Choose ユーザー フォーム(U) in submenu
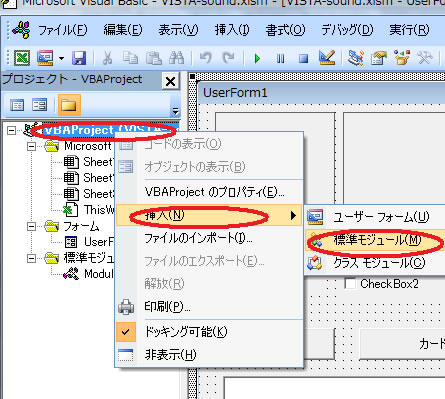The width and height of the screenshot is (445, 399). pos(375,217)
